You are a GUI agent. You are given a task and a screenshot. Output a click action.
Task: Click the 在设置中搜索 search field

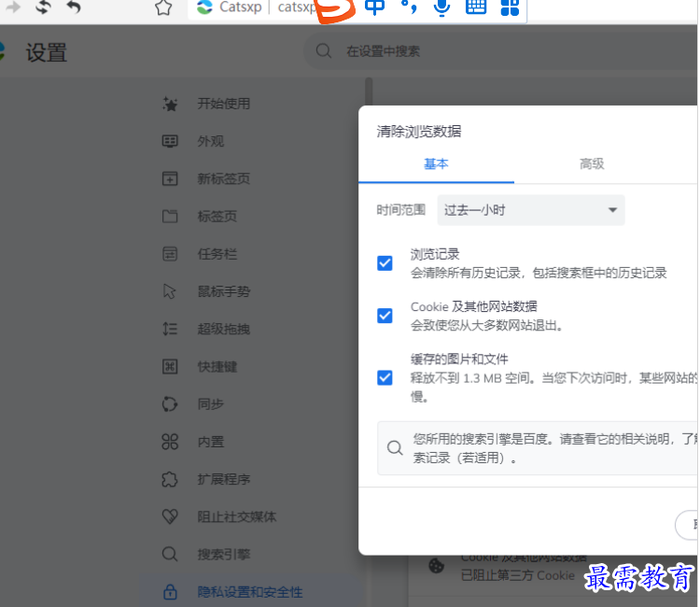[500, 51]
